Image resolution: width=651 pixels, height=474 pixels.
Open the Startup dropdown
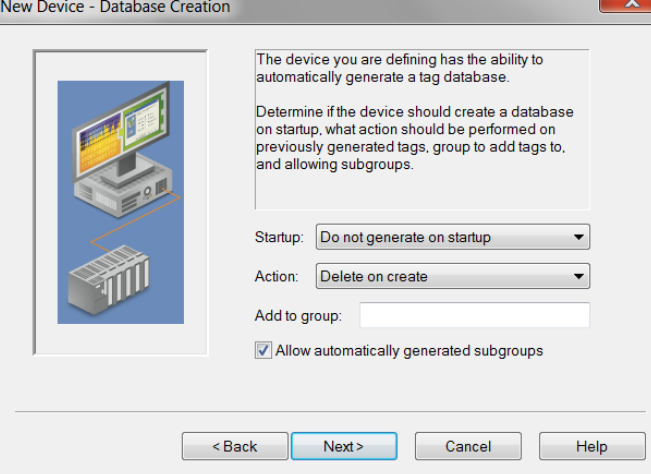click(x=453, y=237)
